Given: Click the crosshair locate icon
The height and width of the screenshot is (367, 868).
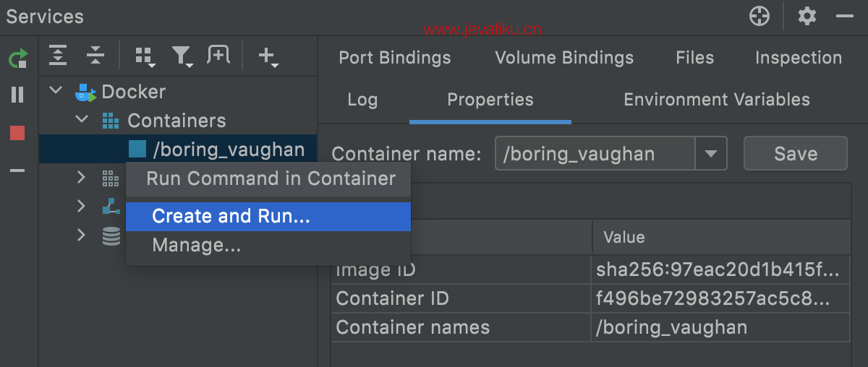Looking at the screenshot, I should [759, 16].
